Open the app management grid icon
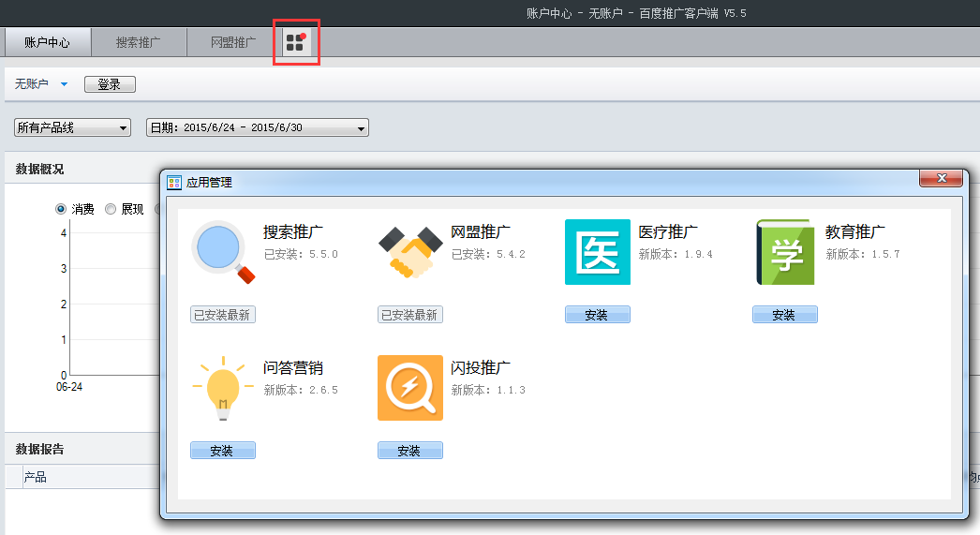The height and width of the screenshot is (535, 980). click(x=296, y=42)
